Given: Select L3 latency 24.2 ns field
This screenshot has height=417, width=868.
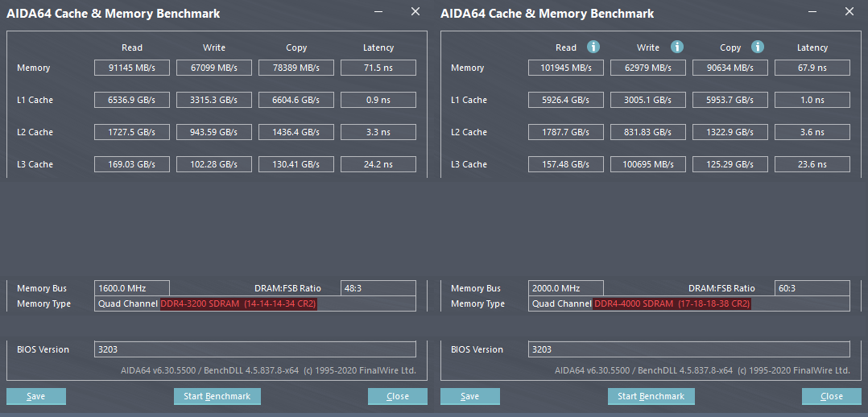Looking at the screenshot, I should 378,164.
